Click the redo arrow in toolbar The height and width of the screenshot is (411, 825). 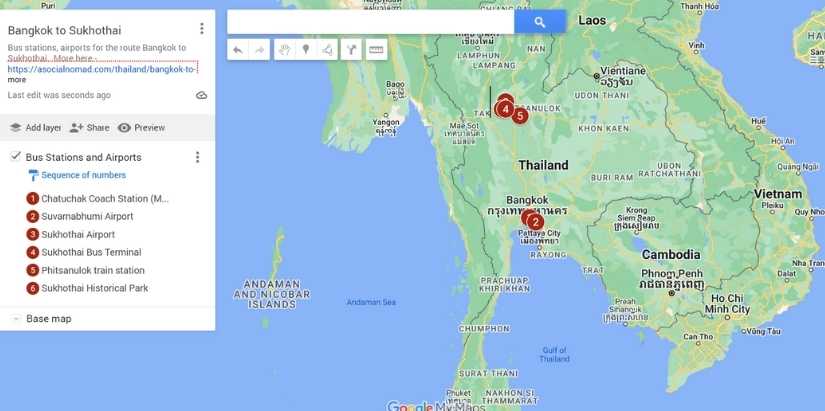(x=259, y=50)
